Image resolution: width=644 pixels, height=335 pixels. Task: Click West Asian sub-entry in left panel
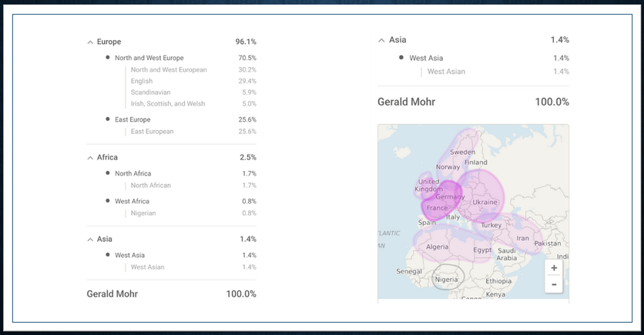(147, 267)
